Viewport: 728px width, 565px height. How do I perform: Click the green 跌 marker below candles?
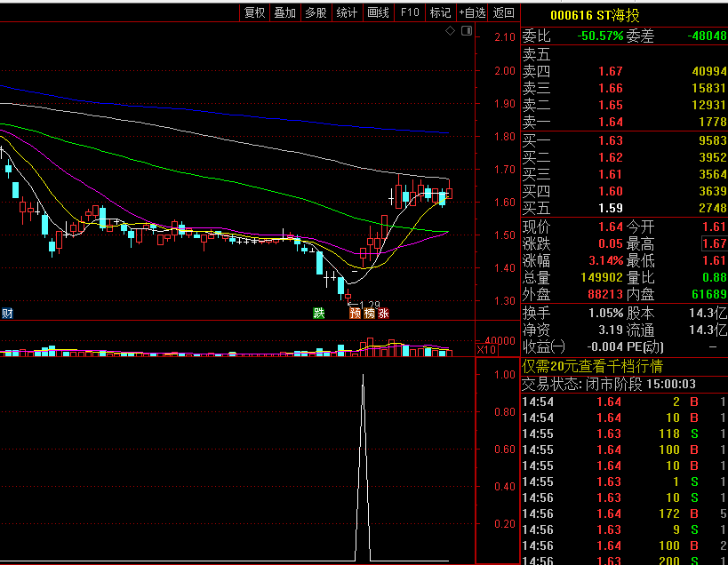[318, 313]
